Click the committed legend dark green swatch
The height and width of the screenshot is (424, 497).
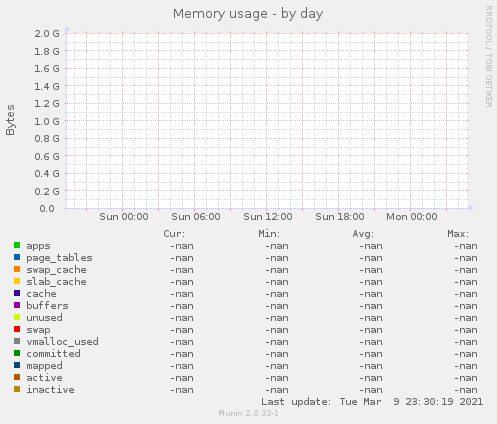tap(17, 353)
